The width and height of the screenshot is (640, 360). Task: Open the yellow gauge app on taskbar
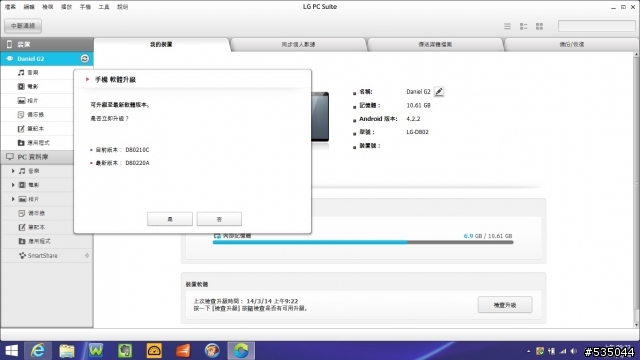(154, 351)
